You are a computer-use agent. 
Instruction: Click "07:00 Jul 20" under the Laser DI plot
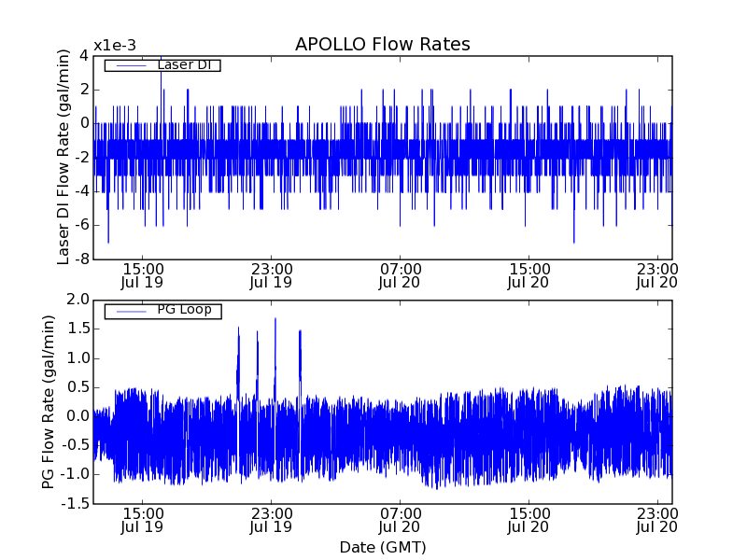400,275
